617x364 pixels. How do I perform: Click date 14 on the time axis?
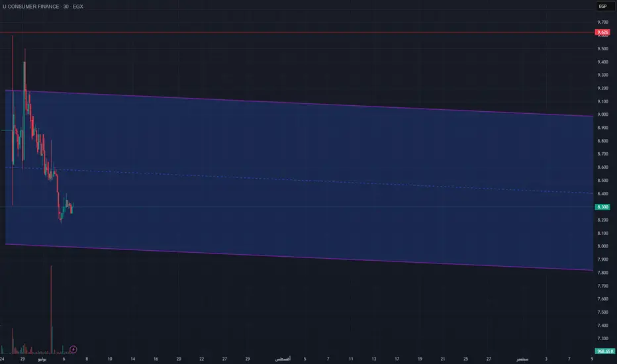pos(133,359)
